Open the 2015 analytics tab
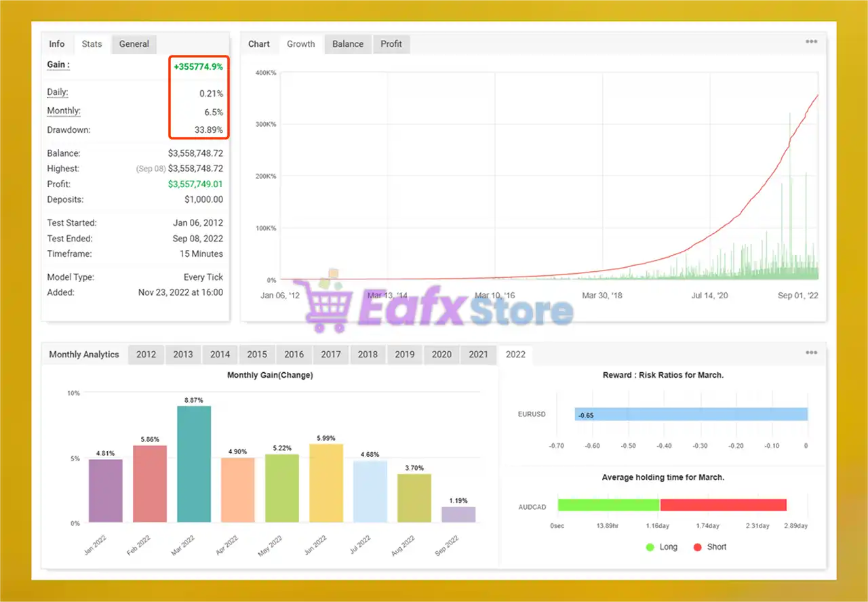Screen dimensions: 868x602 click(x=257, y=355)
